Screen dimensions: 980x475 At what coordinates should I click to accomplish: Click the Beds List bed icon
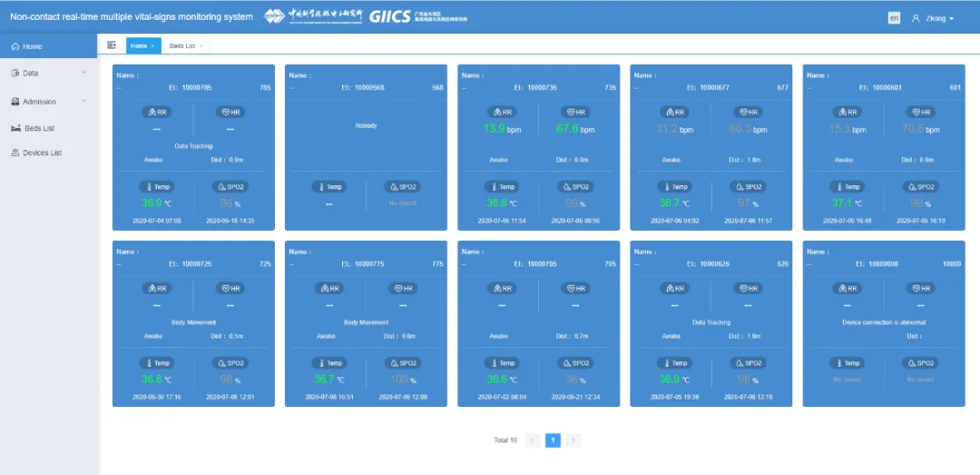click(16, 128)
